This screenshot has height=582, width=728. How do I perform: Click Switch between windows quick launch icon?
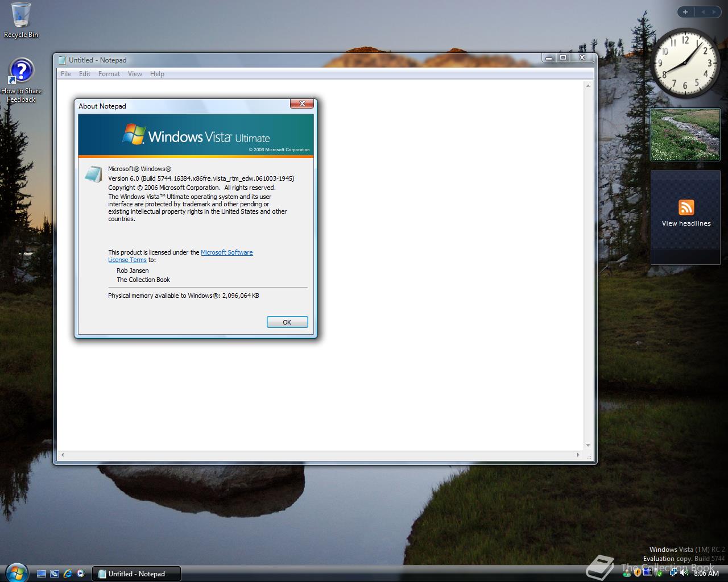tap(55, 574)
